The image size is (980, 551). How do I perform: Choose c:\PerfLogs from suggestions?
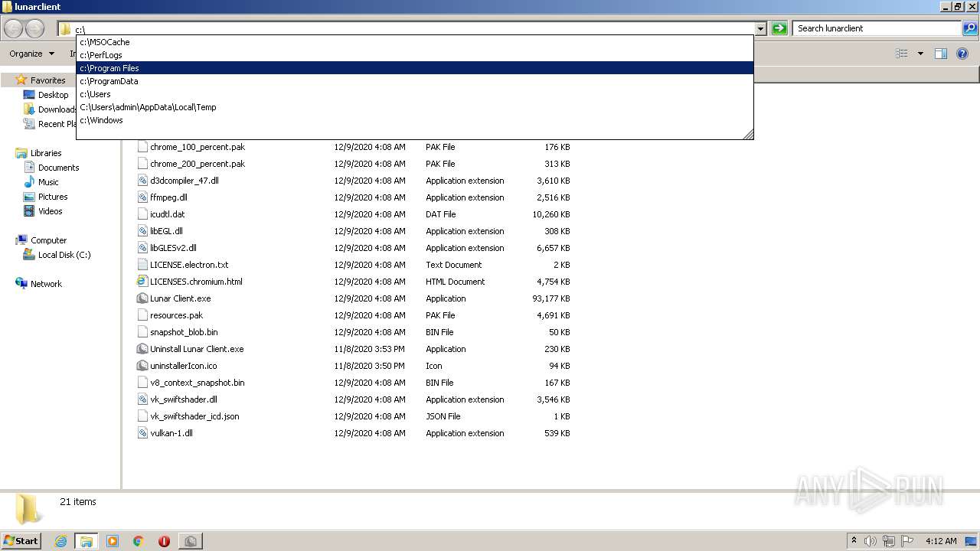click(414, 55)
